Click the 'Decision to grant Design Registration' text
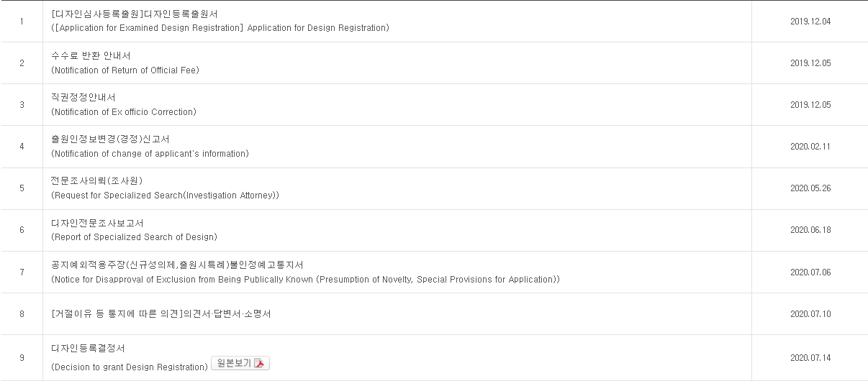868x381 pixels. [130, 367]
